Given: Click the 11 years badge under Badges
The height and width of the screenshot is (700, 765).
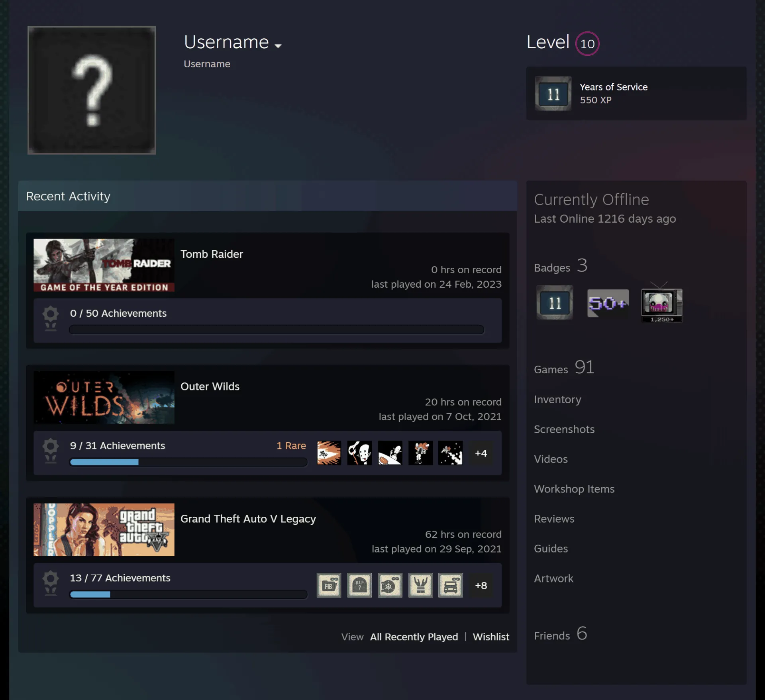Looking at the screenshot, I should pos(555,302).
